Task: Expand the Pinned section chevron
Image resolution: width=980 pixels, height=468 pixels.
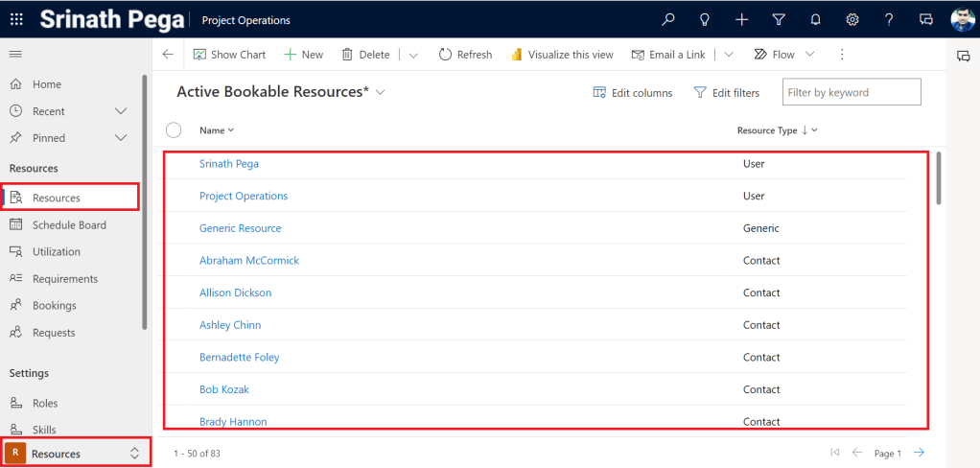Action: 121,138
